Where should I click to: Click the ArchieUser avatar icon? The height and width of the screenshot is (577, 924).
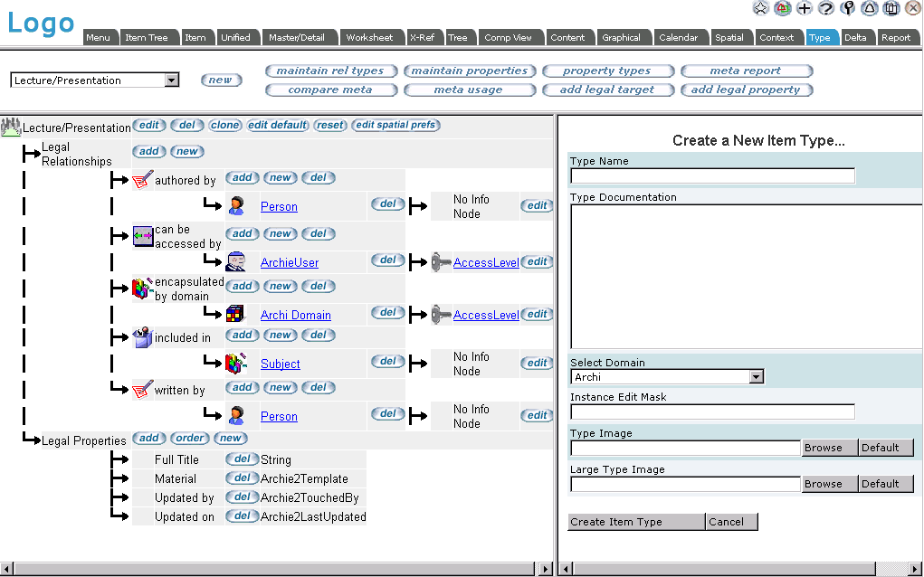point(236,262)
